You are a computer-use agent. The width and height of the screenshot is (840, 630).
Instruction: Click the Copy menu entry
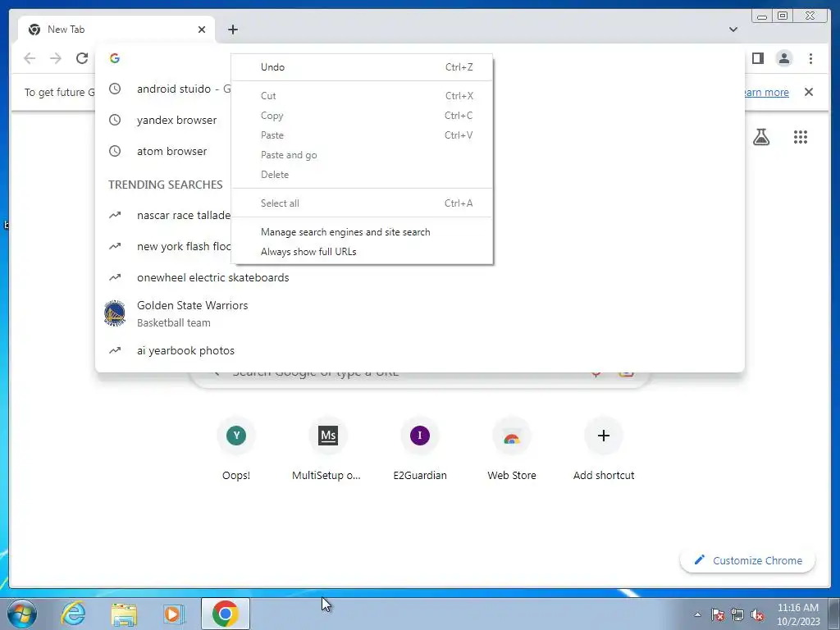pyautogui.click(x=362, y=116)
